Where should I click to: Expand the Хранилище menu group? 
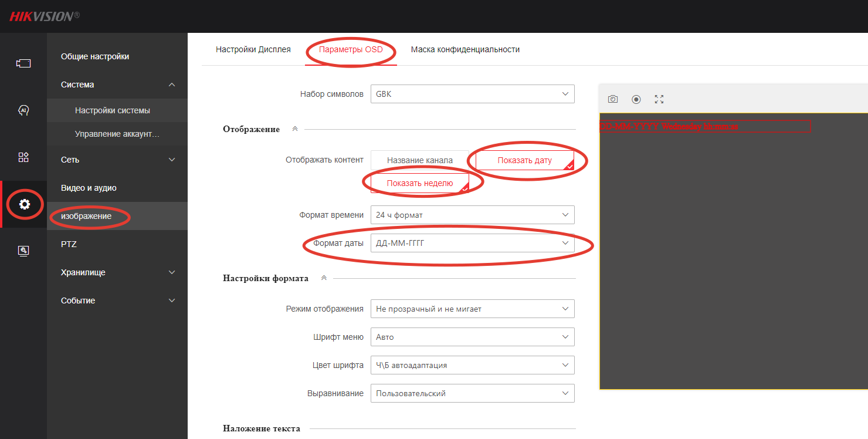(117, 272)
